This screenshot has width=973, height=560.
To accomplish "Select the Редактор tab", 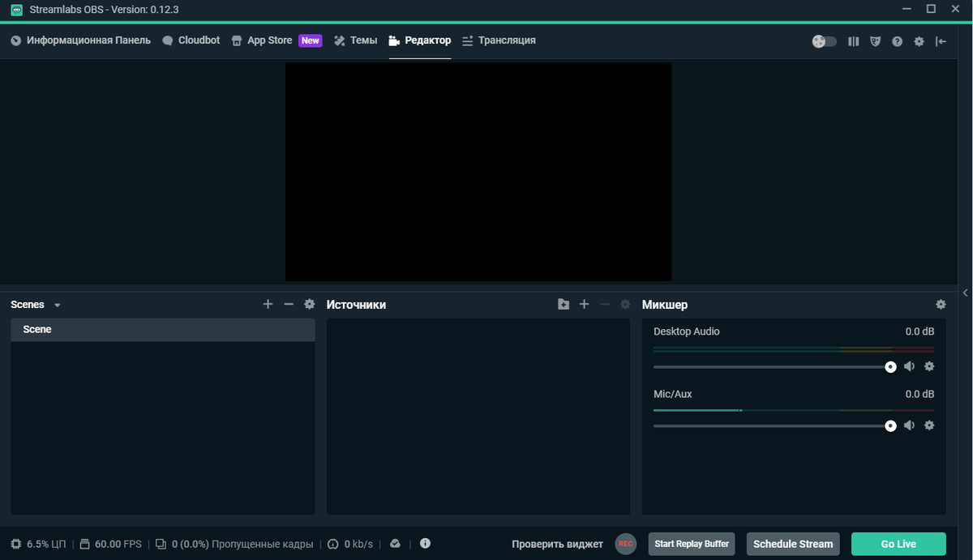I will [x=420, y=41].
